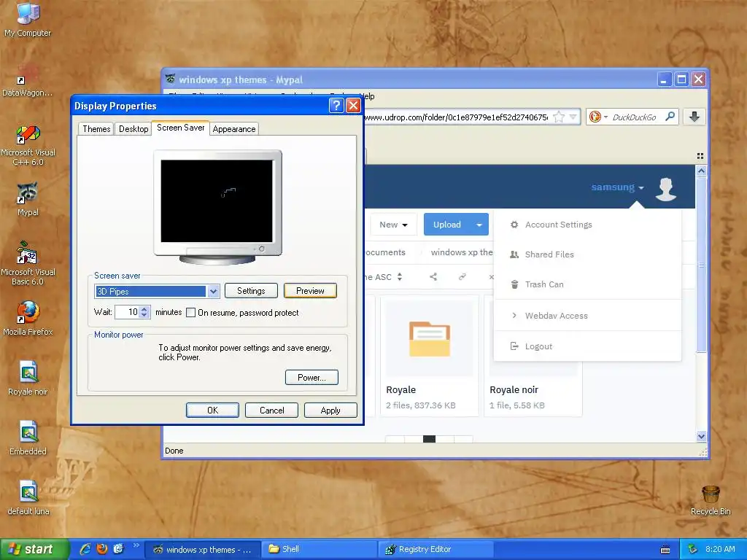Click the Power... button

tap(311, 377)
